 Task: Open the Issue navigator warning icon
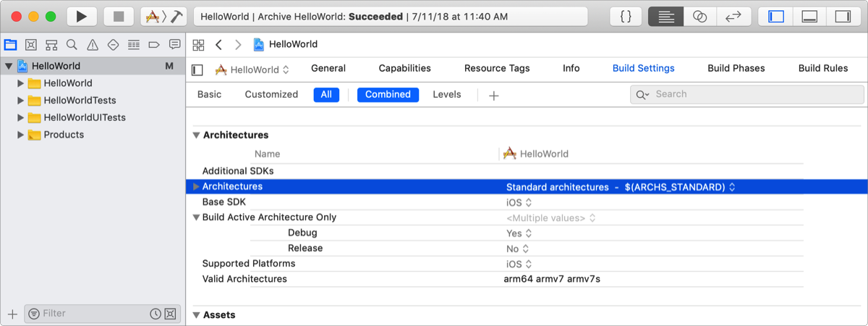(92, 45)
